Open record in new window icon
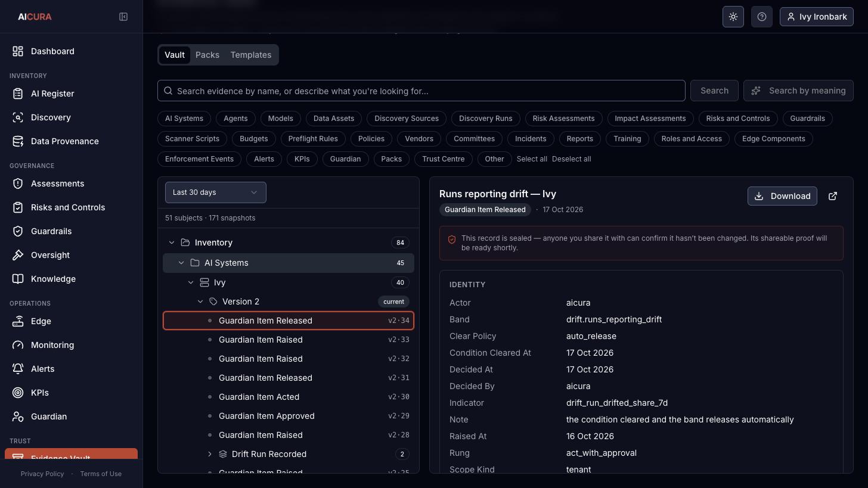The width and height of the screenshot is (868, 488). coord(833,196)
